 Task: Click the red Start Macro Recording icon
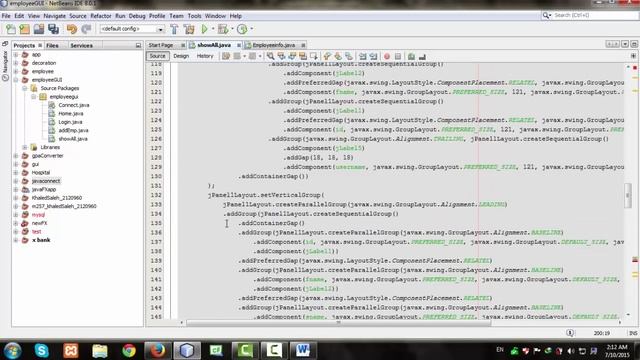[387, 56]
